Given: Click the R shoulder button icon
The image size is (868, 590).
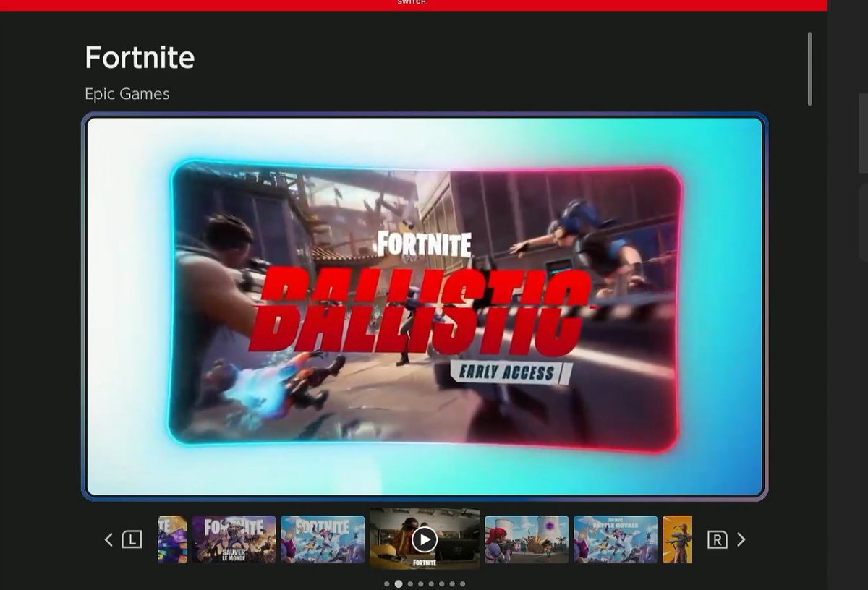Looking at the screenshot, I should point(717,539).
